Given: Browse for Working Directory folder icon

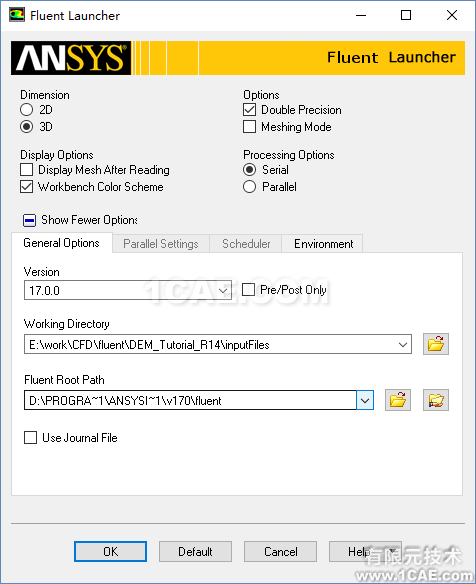Looking at the screenshot, I should [x=435, y=344].
